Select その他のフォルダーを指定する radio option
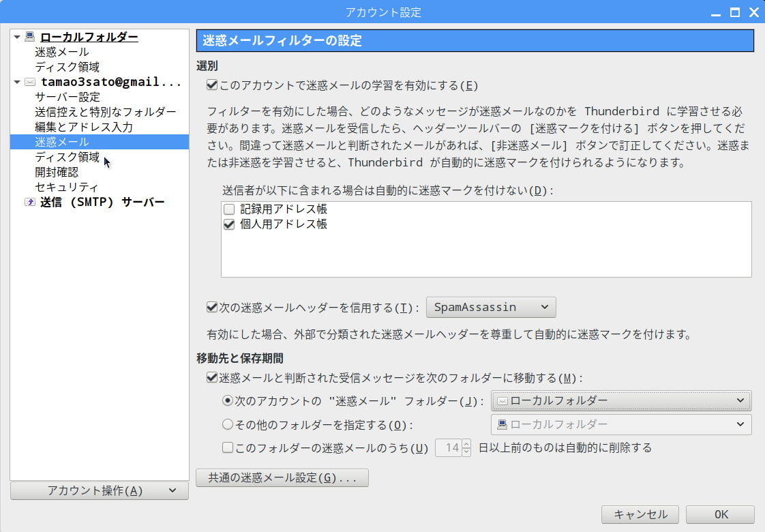Viewport: 765px width, 532px height. [x=227, y=425]
